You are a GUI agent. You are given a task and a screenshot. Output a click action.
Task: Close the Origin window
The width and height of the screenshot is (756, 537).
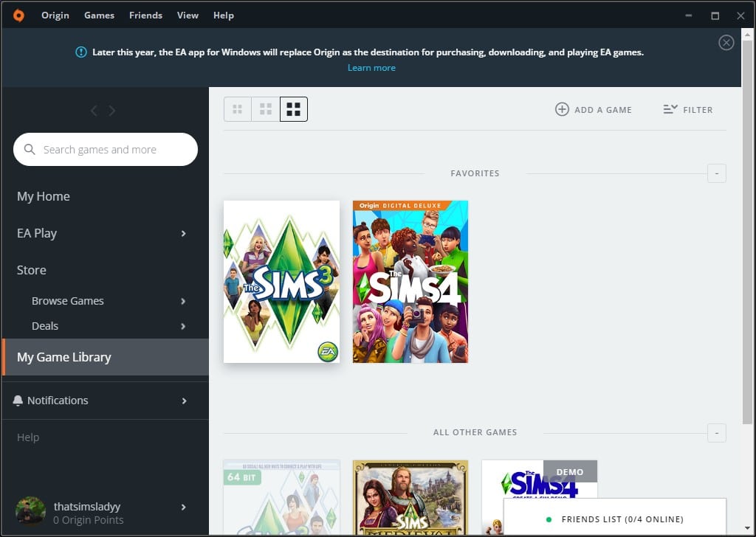pyautogui.click(x=740, y=15)
